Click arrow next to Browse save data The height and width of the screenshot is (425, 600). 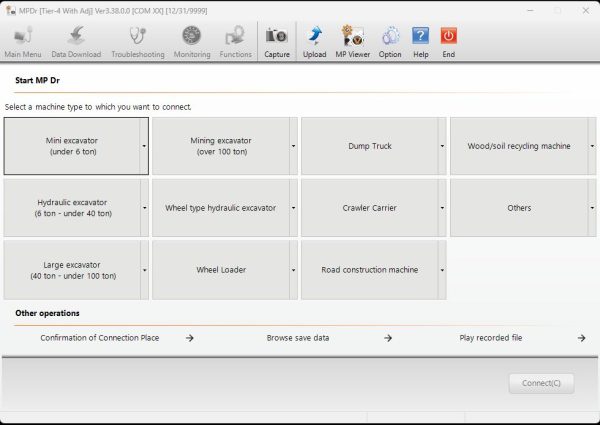[388, 338]
